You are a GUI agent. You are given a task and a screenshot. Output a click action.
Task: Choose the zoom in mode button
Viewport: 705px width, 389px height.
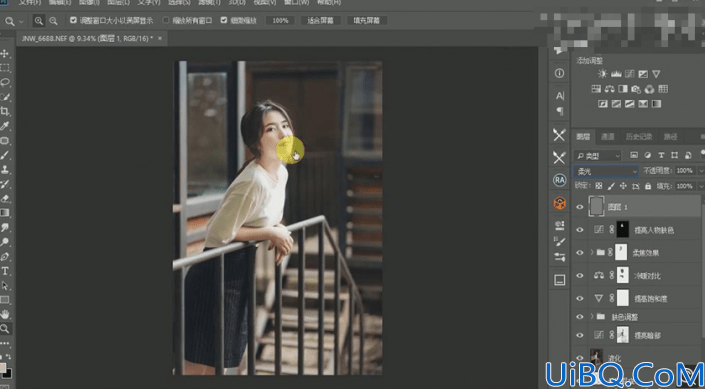tap(39, 21)
